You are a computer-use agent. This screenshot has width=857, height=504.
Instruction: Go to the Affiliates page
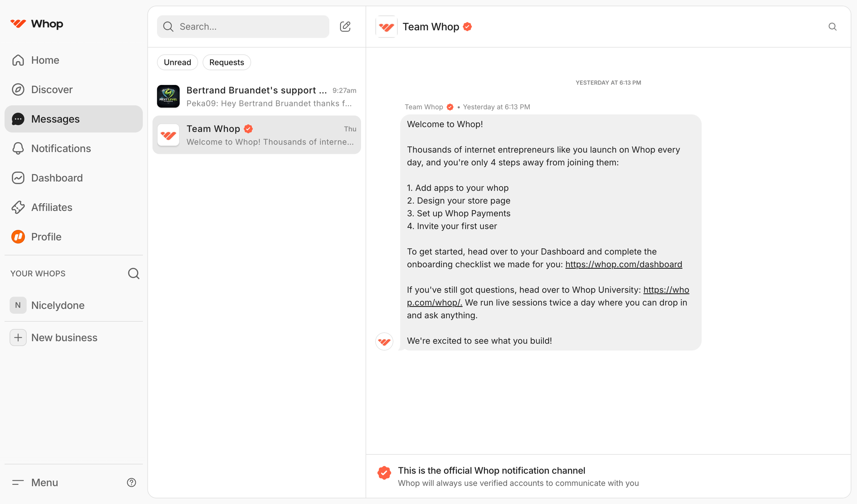(x=74, y=207)
